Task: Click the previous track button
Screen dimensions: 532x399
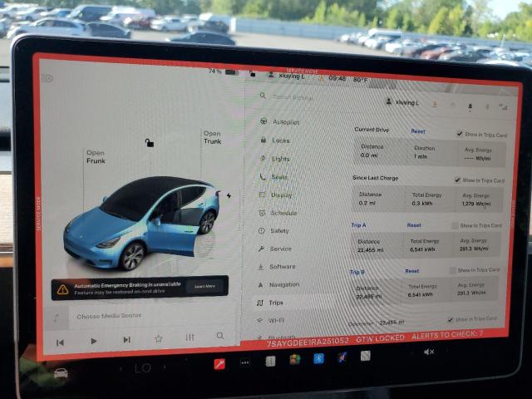Action: [60, 342]
